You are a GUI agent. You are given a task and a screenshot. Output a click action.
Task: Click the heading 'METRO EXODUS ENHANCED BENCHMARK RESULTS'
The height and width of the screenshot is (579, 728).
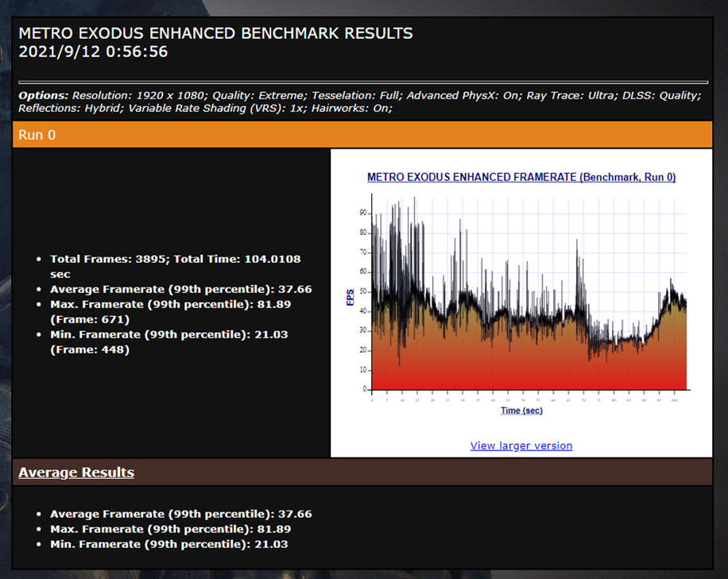point(215,33)
